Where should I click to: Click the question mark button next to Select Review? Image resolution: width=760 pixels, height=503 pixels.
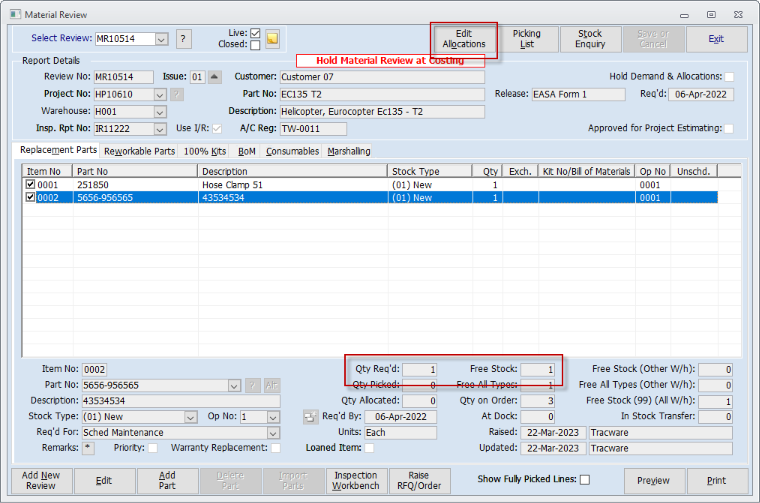pos(184,39)
